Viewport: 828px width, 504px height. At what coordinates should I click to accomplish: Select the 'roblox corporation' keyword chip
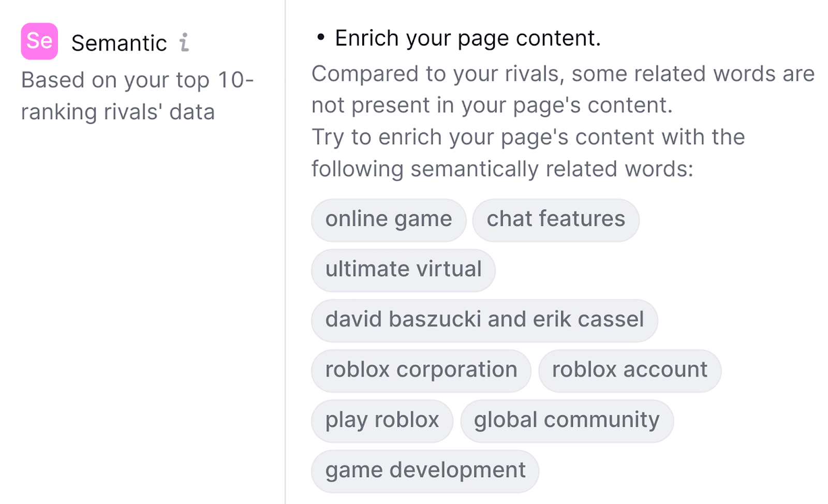[x=421, y=370]
